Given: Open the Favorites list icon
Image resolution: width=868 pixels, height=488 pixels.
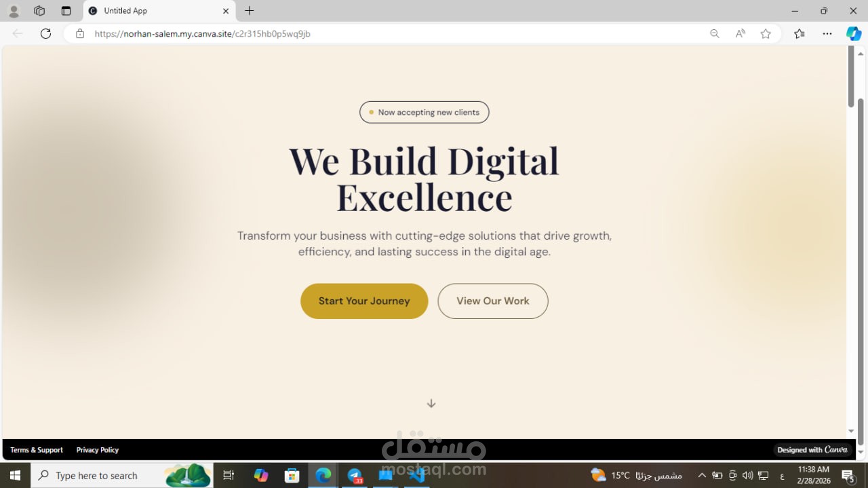Looking at the screenshot, I should [x=800, y=33].
